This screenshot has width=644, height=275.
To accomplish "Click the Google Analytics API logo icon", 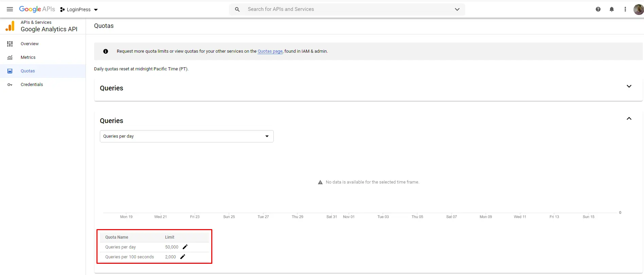I will tap(10, 26).
